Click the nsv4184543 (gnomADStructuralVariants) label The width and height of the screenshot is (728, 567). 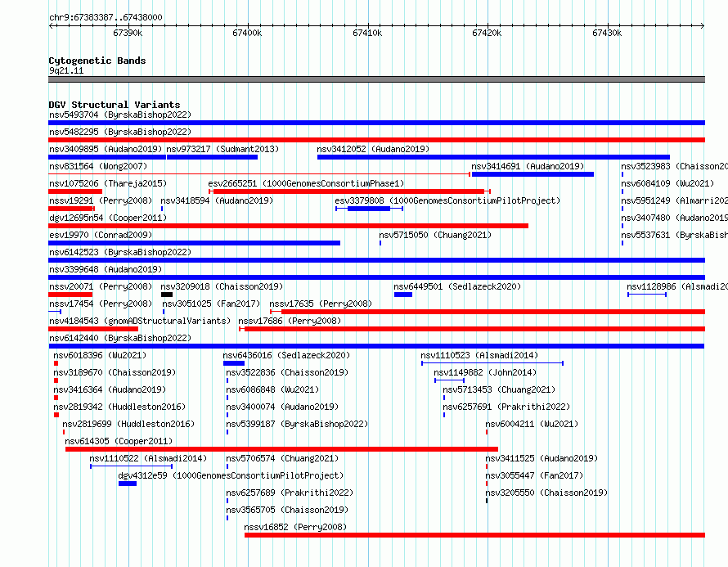pos(140,321)
